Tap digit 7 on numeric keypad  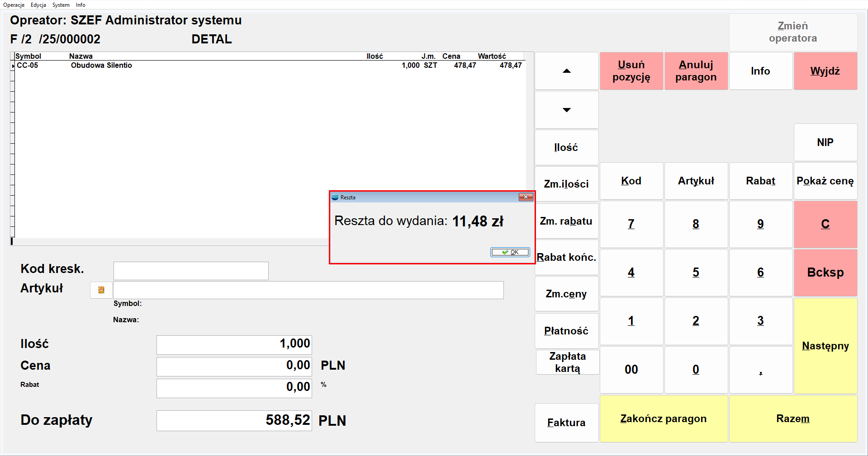click(631, 224)
